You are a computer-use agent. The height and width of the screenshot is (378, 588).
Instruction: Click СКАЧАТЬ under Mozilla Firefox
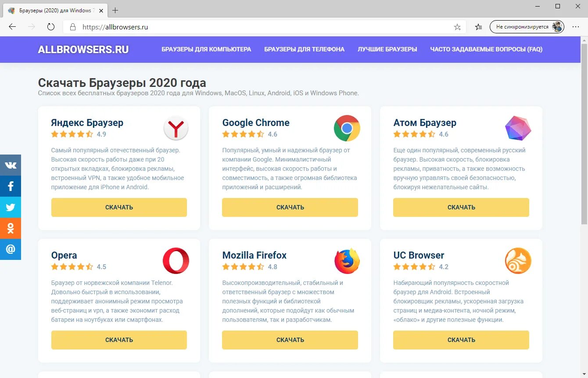(290, 339)
